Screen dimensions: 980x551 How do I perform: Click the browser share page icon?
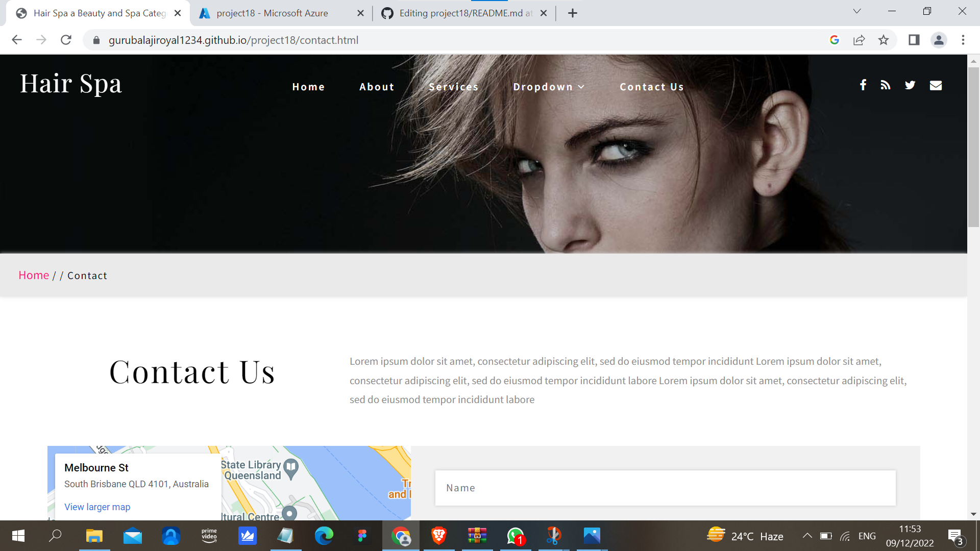click(859, 40)
